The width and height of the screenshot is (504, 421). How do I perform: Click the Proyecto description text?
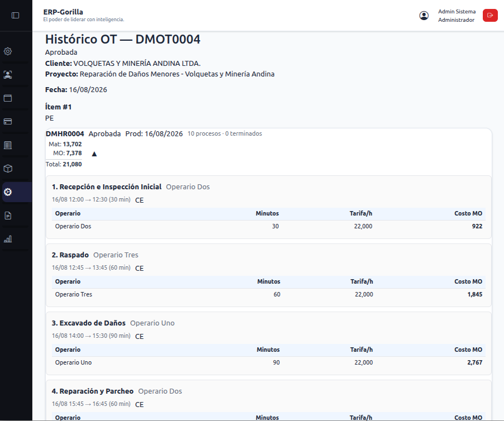click(177, 74)
